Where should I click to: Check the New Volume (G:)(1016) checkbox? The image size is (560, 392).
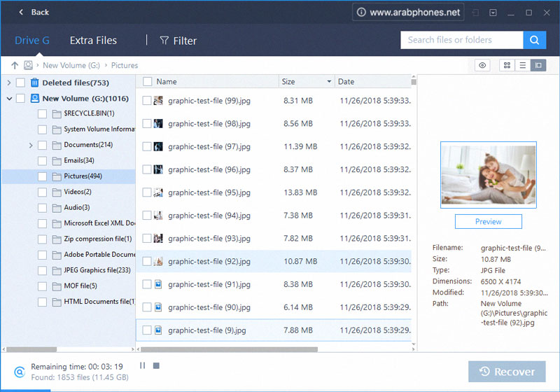click(21, 98)
